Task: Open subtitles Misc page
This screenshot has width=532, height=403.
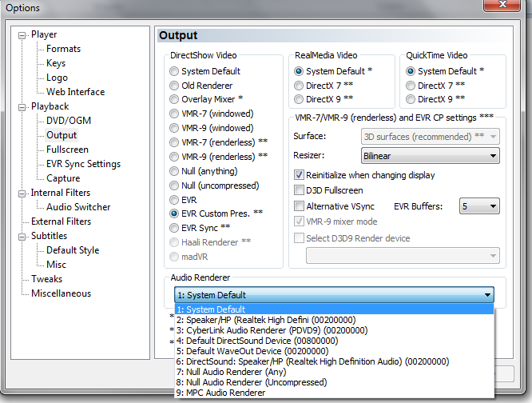Action: point(57,265)
